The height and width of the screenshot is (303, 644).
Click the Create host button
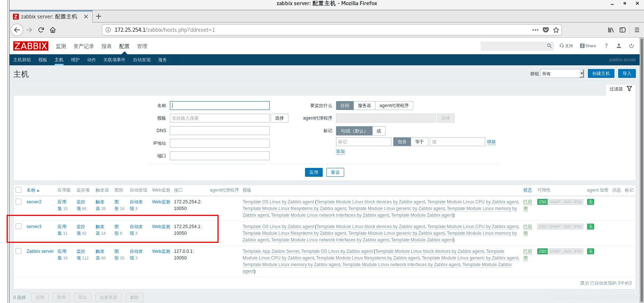point(601,73)
